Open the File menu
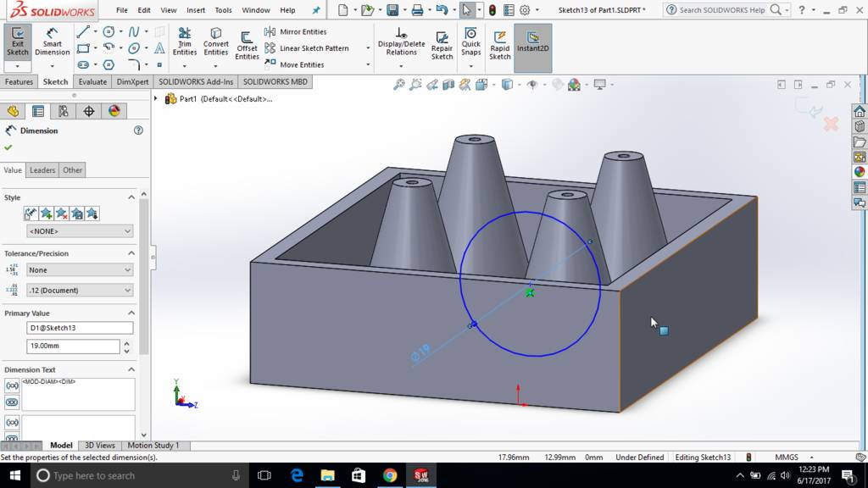 [122, 10]
